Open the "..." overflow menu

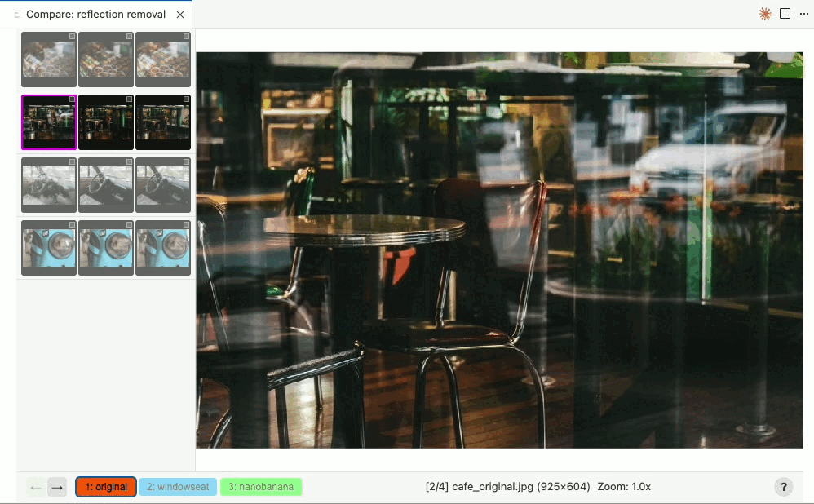tap(804, 14)
